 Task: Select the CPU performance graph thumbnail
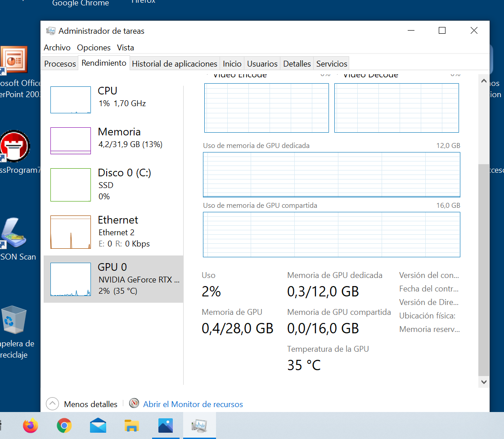click(71, 100)
